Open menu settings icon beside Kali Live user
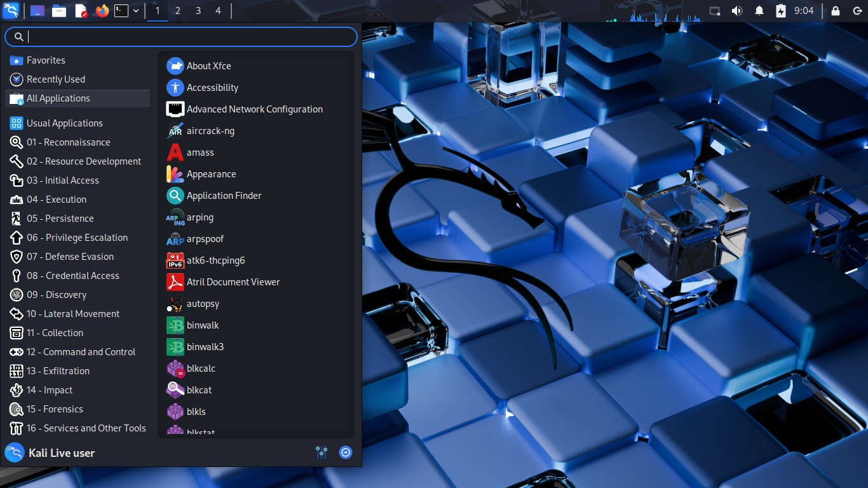 (322, 452)
